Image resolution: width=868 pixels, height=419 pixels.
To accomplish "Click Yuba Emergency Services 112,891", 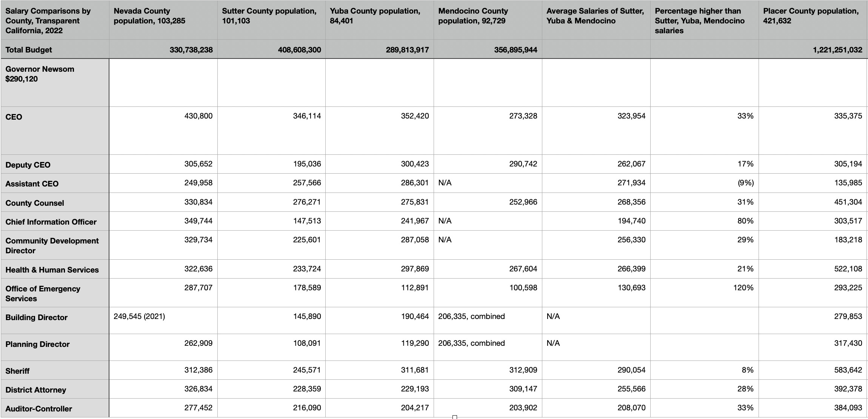I will point(415,288).
